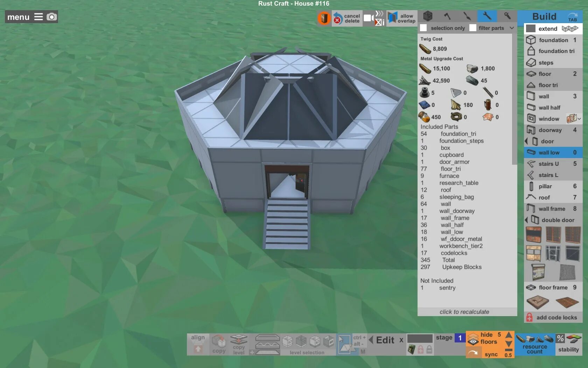The width and height of the screenshot is (588, 368).
Task: Choose the ladder hatch floor thumbnail
Action: click(x=538, y=302)
